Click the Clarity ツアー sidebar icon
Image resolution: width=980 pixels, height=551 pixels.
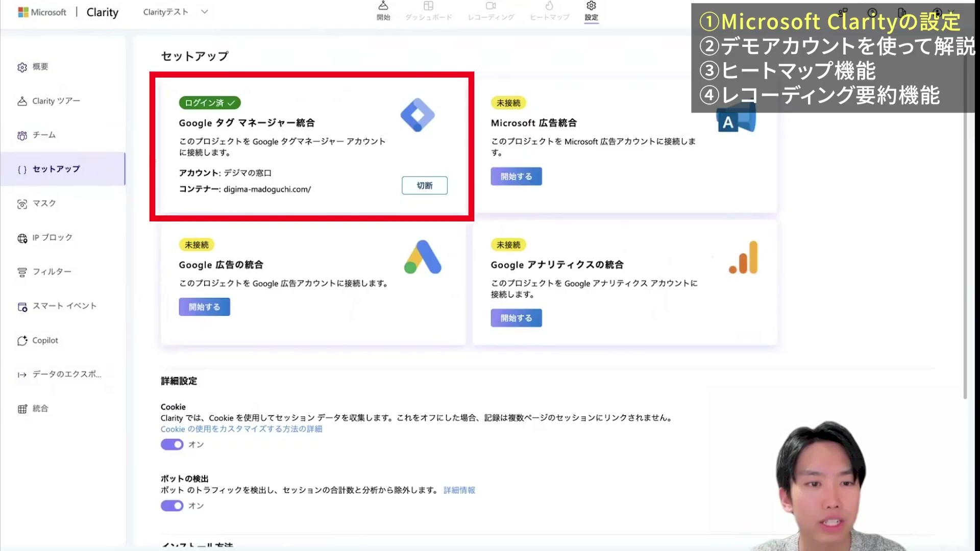point(22,102)
